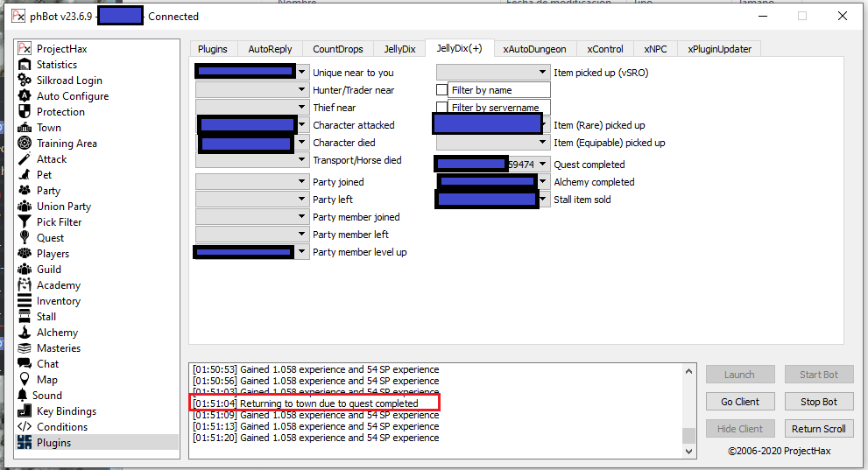Expand the Hunter/Trader near dropdown
Image resolution: width=868 pixels, height=470 pixels.
[x=302, y=90]
